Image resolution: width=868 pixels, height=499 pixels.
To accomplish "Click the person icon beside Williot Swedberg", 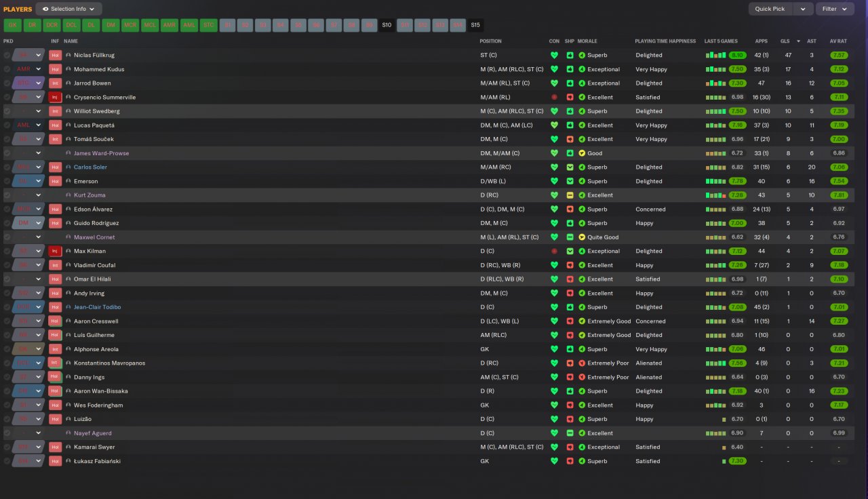I will click(68, 111).
